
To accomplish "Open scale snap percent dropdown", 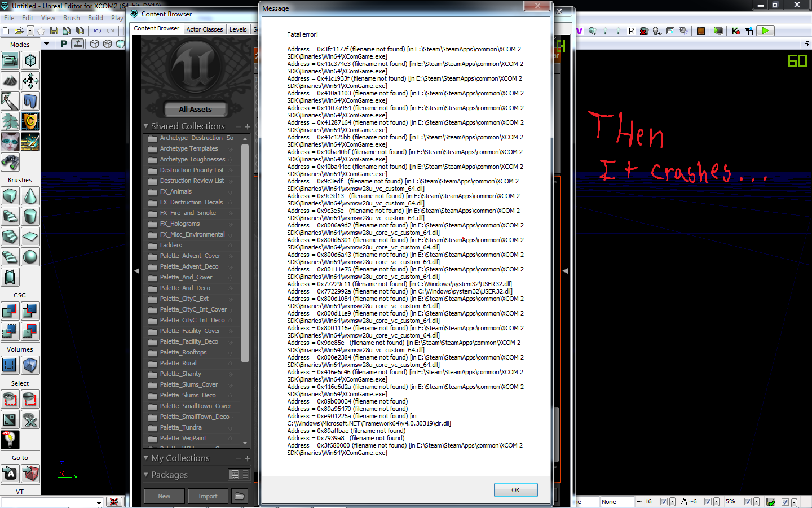I will click(x=756, y=502).
